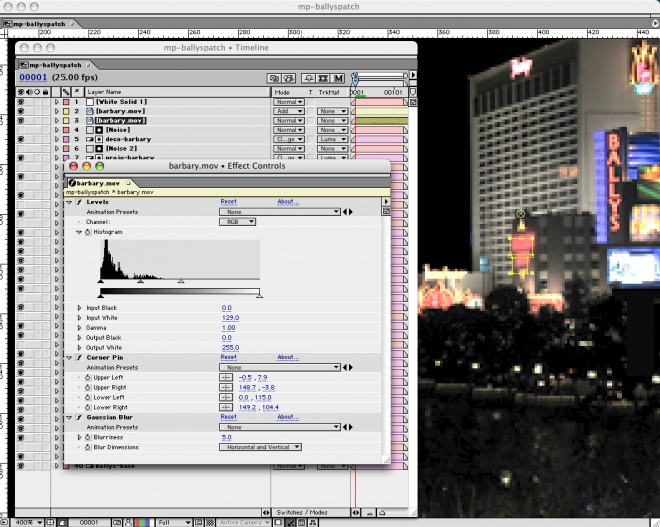Toggle visibility of first barbary.mov layer
Screen dimensions: 660x527
coord(21,111)
